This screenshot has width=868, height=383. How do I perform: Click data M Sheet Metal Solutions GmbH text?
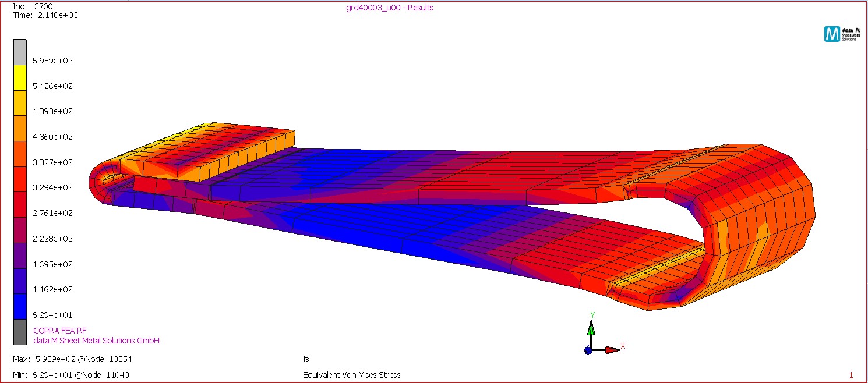[96, 341]
